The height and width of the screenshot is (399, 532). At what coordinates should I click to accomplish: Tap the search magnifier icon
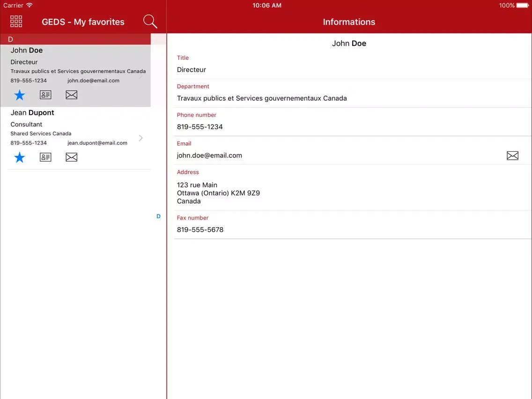coord(150,22)
